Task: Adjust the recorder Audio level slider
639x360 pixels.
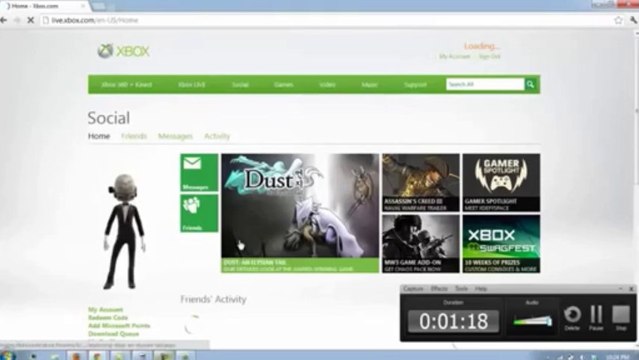Action: tap(532, 321)
